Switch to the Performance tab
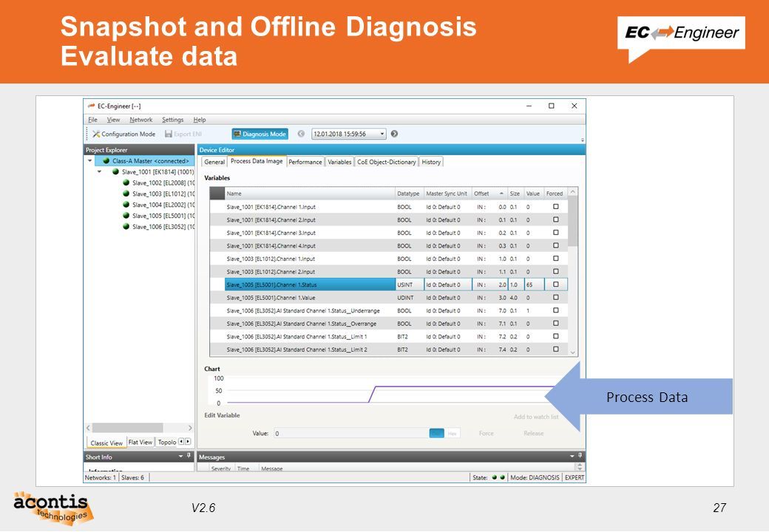Viewport: 769px width, 532px height. (x=305, y=162)
